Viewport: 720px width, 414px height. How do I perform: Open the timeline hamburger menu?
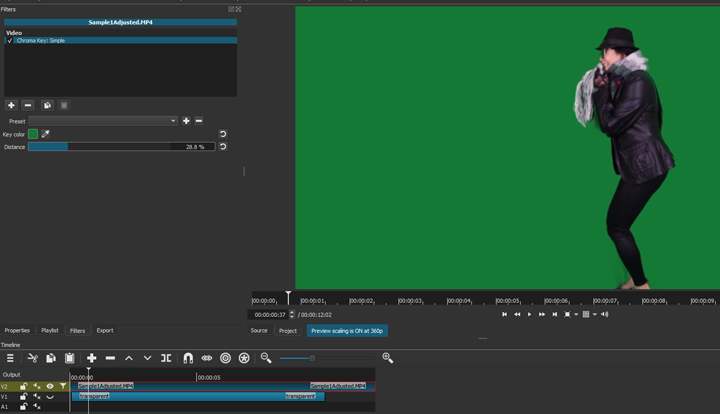coord(10,358)
